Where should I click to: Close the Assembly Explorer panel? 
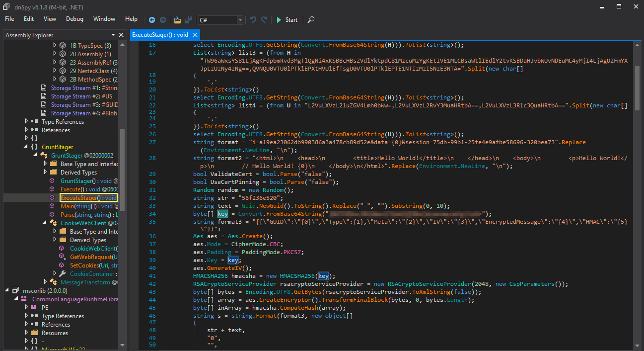[121, 35]
